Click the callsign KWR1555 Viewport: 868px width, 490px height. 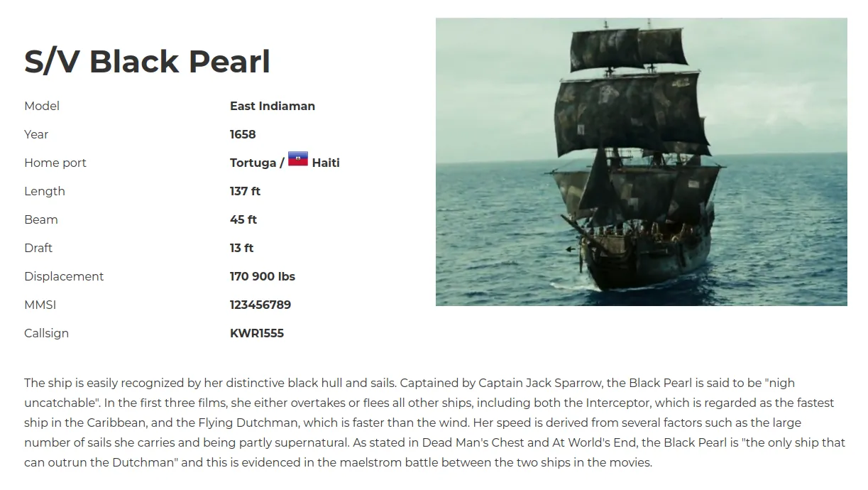(257, 333)
